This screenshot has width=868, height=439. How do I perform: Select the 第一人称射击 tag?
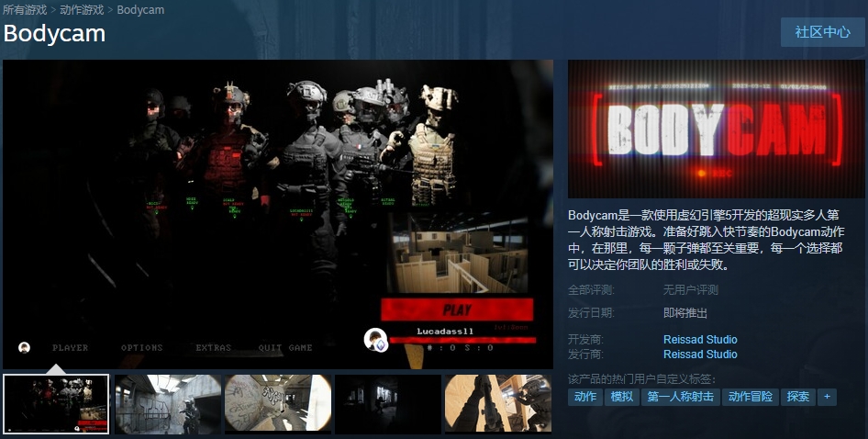point(680,397)
